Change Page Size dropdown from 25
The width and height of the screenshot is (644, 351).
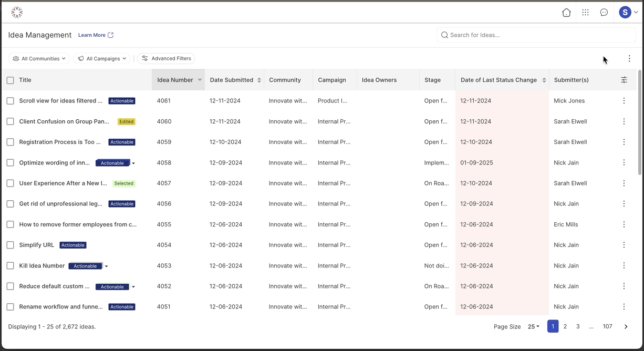pyautogui.click(x=534, y=327)
